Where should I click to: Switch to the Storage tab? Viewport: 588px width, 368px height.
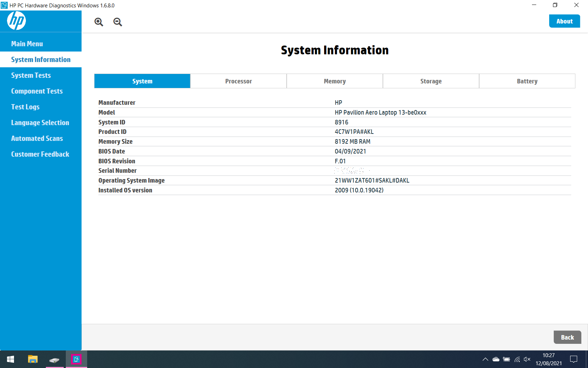coord(431,81)
